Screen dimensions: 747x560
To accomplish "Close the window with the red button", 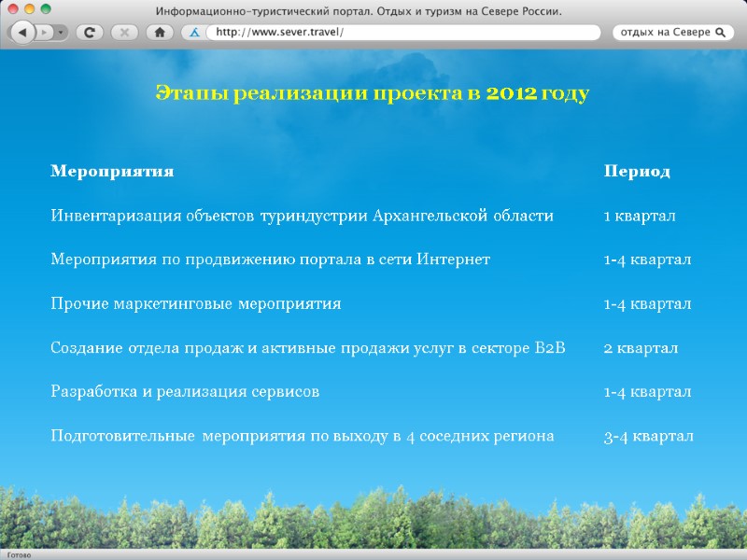I will 13,8.
